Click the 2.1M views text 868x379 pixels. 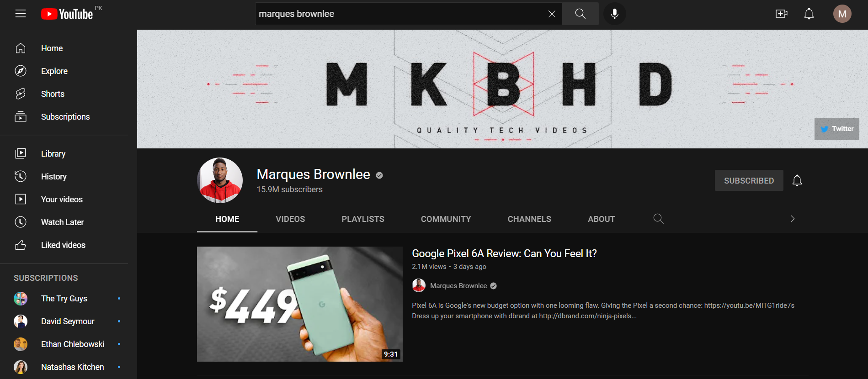click(429, 267)
